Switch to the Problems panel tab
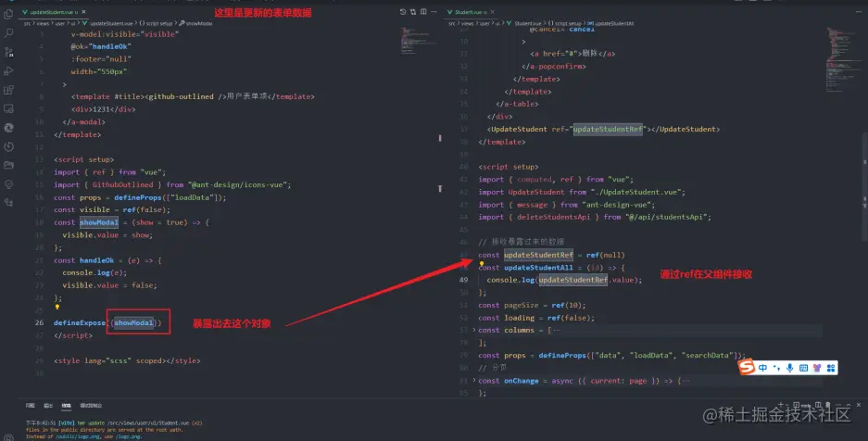 (30, 406)
